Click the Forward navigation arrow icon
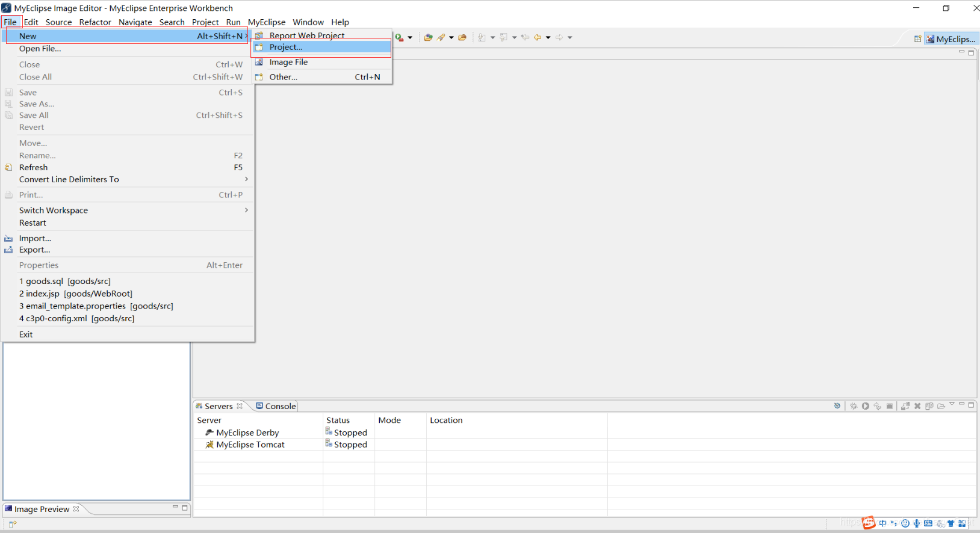The height and width of the screenshot is (533, 980). (x=559, y=37)
